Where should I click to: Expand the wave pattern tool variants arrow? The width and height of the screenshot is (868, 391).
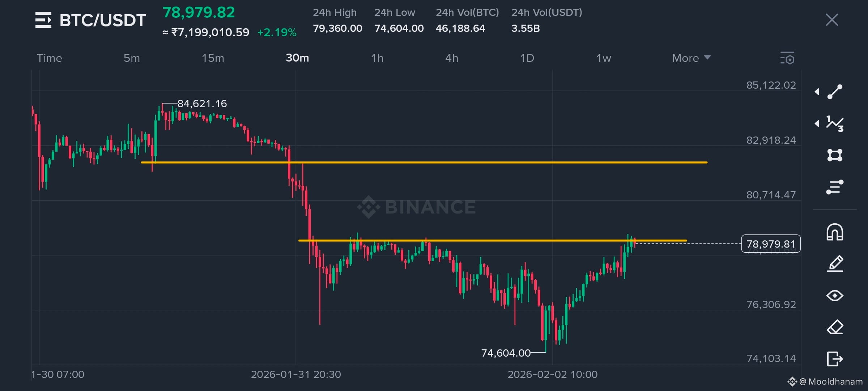pos(817,124)
